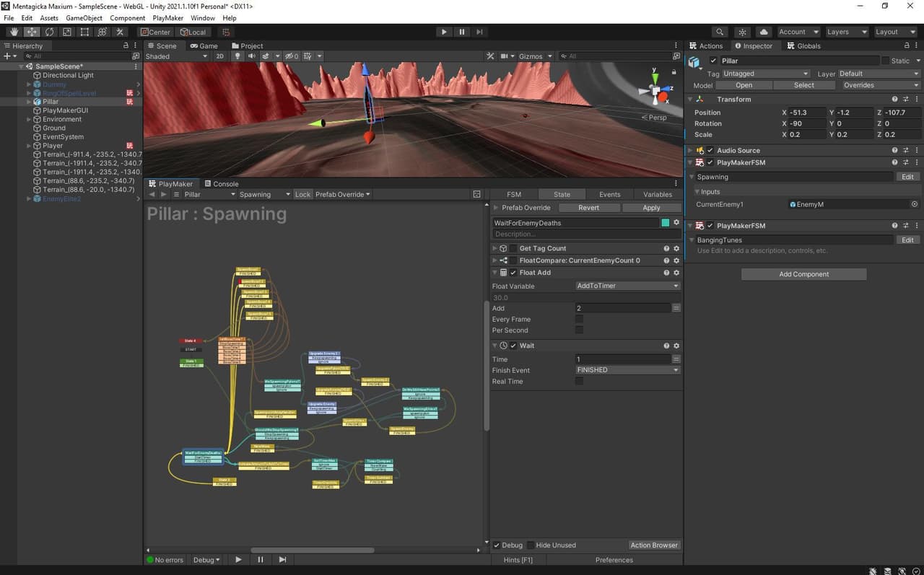The height and width of the screenshot is (575, 924).
Task: Toggle the Debug checkbox
Action: click(497, 545)
